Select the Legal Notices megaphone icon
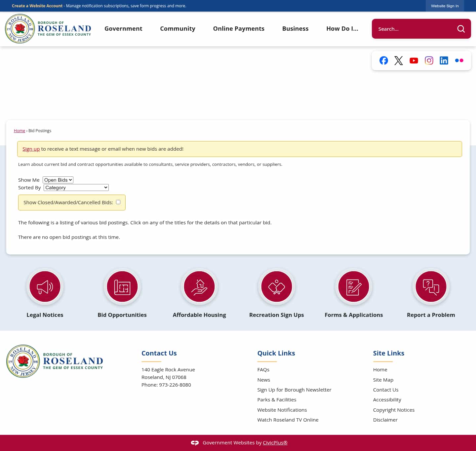This screenshot has height=451, width=476. (x=45, y=286)
